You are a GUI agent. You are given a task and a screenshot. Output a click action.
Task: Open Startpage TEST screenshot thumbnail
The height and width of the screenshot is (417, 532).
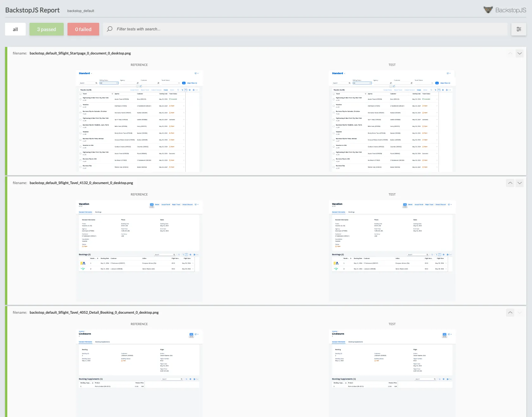392,121
